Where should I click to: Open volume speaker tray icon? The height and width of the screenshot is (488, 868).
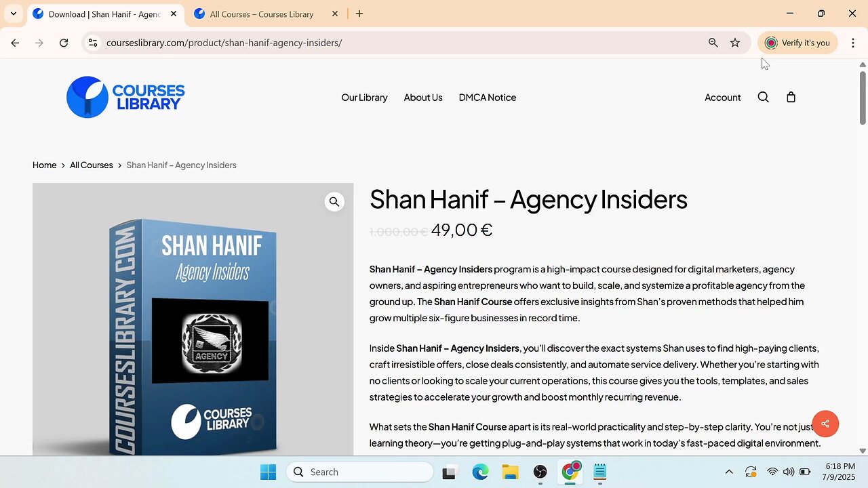789,472
